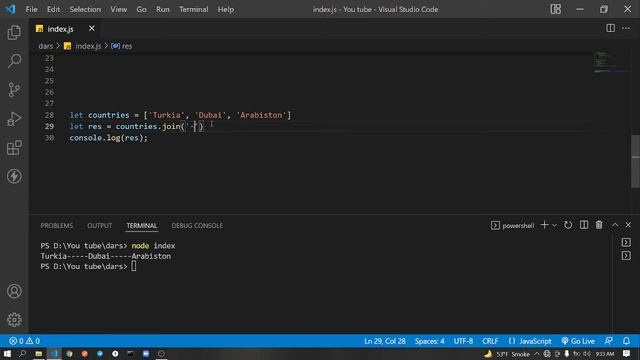Open the notifications bell in status bar
Image resolution: width=640 pixels, height=360 pixels.
pyautogui.click(x=626, y=341)
